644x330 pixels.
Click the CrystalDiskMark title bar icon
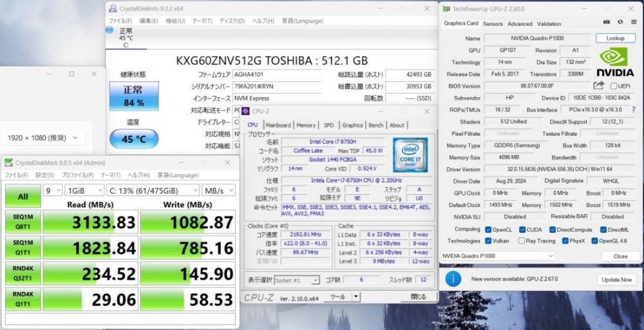coord(8,163)
